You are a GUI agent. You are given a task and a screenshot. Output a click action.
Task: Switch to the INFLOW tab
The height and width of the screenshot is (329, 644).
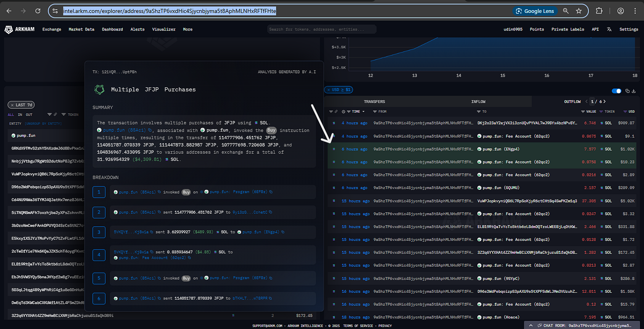(478, 102)
